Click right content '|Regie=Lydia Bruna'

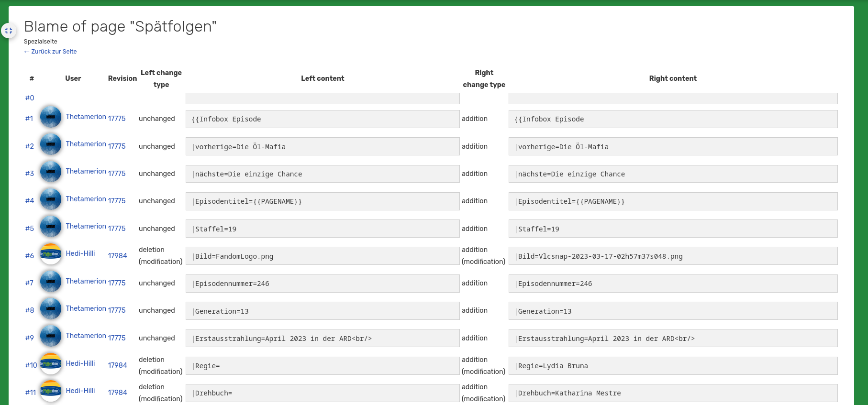coord(673,366)
